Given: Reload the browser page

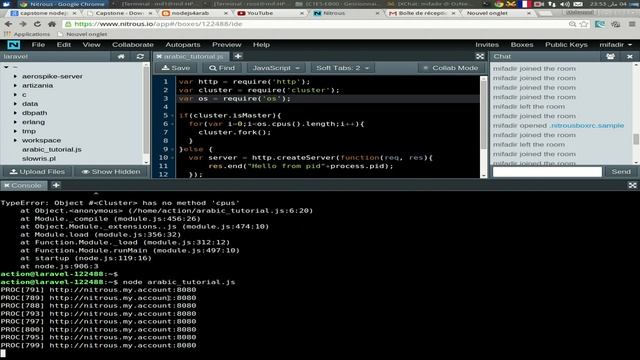Looking at the screenshot, I should pyautogui.click(x=37, y=24).
